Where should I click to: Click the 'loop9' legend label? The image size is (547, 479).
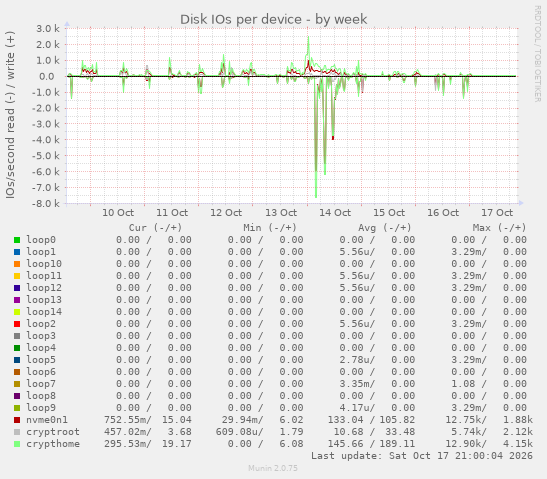(41, 408)
